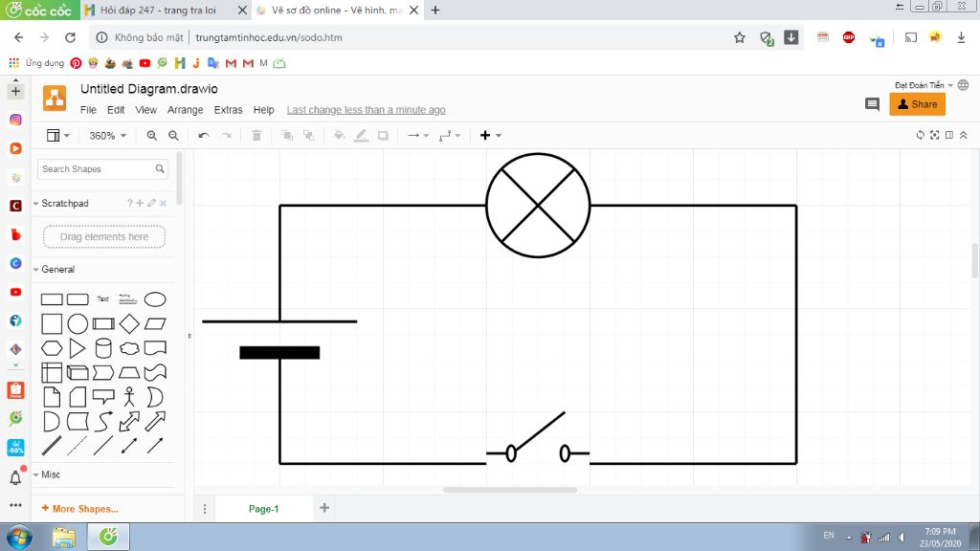
Task: Click the Zoom Out magnifier icon
Action: (x=174, y=136)
